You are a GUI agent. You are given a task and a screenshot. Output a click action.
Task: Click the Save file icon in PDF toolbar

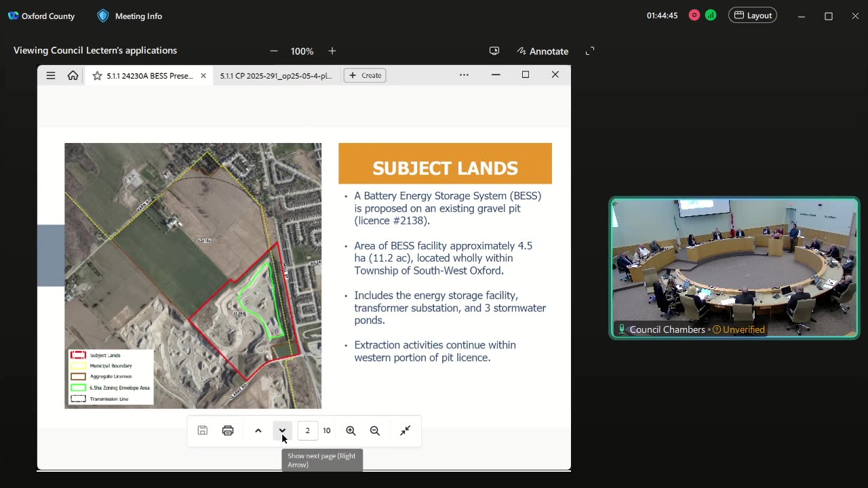(203, 430)
